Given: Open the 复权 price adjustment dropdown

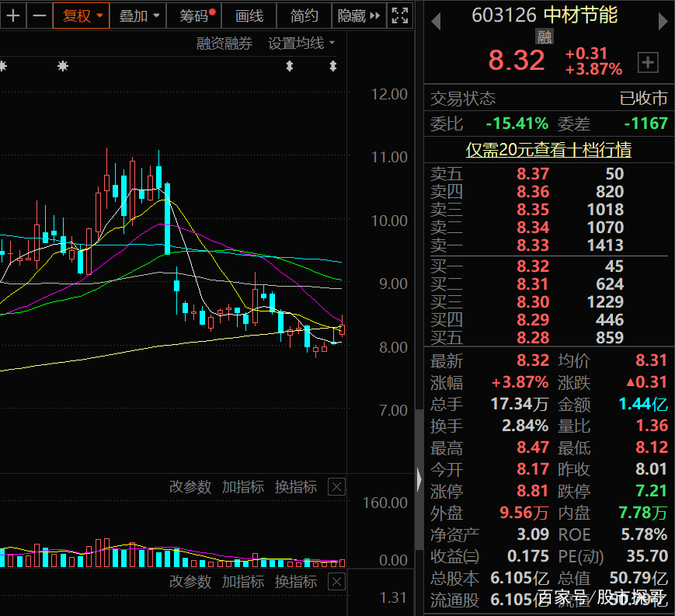Looking at the screenshot, I should tap(81, 16).
